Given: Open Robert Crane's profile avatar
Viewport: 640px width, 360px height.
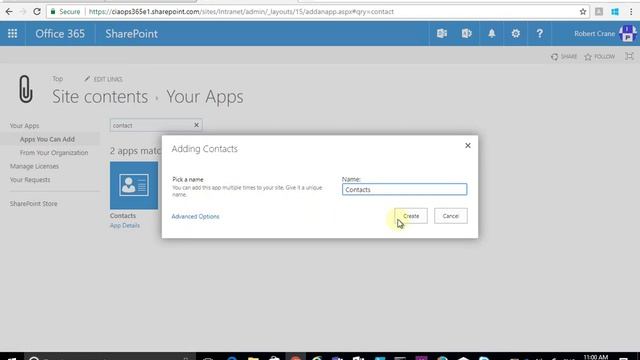Looking at the screenshot, I should coord(627,33).
